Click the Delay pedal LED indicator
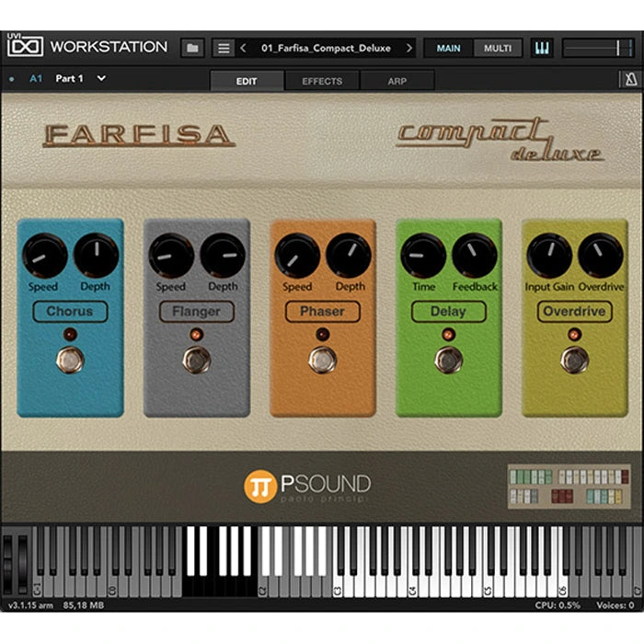644x644 pixels. pos(449,334)
